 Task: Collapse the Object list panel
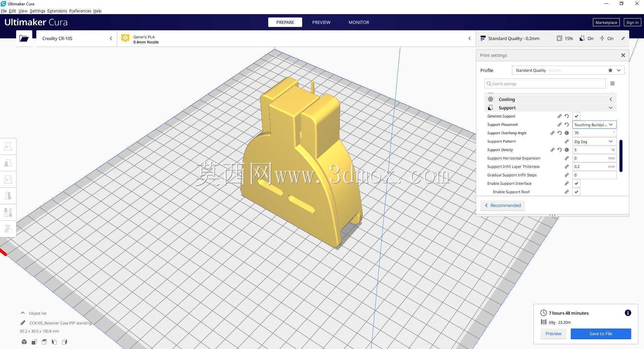23,313
